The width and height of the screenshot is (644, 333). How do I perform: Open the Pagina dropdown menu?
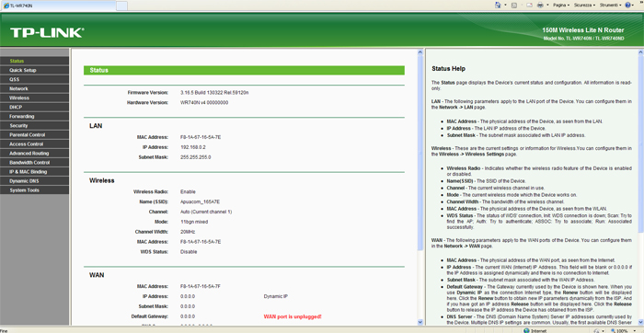(x=561, y=5)
